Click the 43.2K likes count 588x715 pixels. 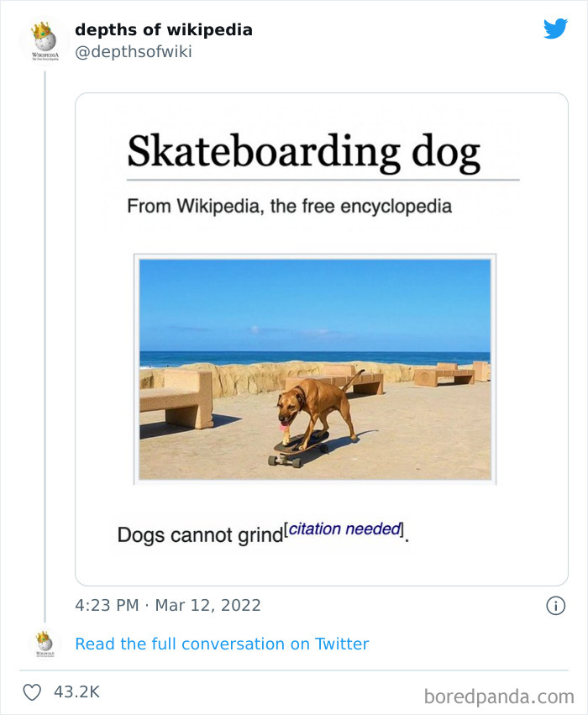[x=76, y=692]
